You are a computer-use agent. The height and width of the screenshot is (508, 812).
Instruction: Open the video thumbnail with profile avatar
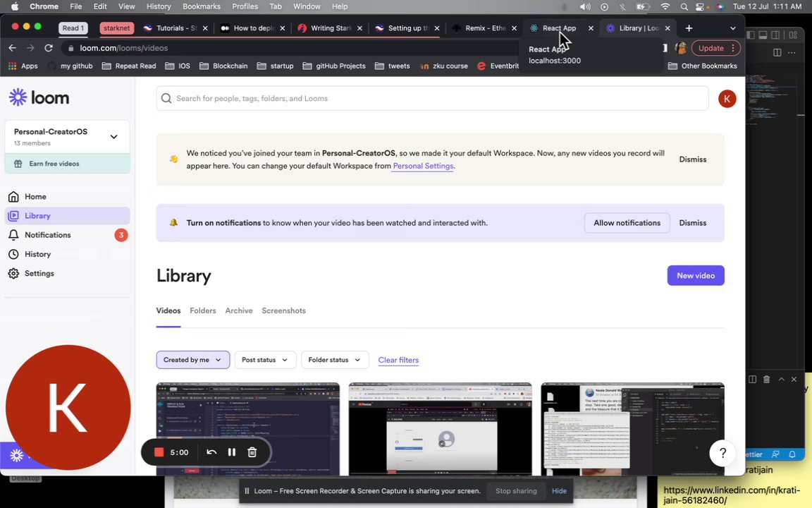coord(440,429)
